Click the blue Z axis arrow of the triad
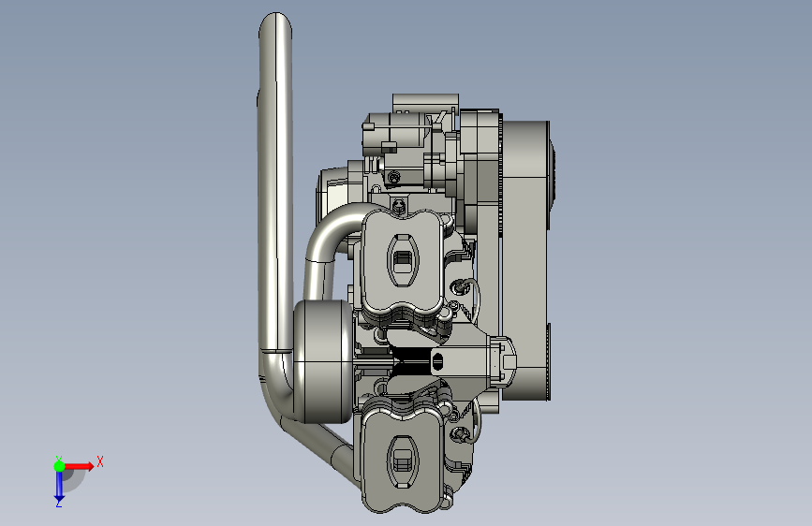Screen dimensions: 812x526 click(x=59, y=488)
